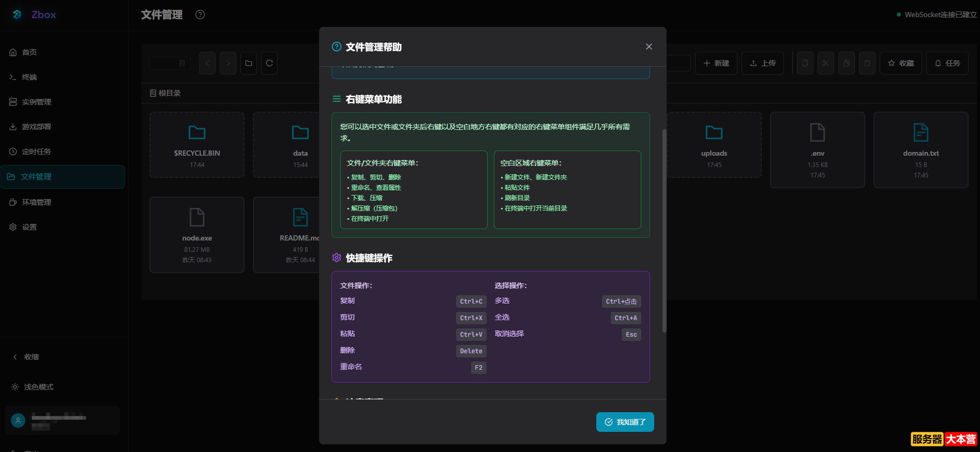This screenshot has height=452, width=980.
Task: Open the root folder icon in toolbar
Action: tap(249, 63)
